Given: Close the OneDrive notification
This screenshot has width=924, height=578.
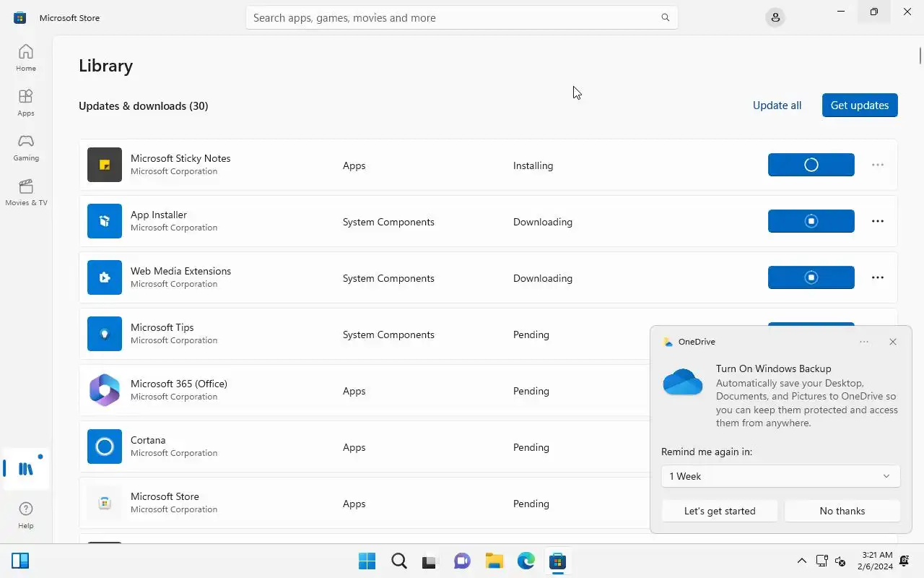Looking at the screenshot, I should coord(893,342).
